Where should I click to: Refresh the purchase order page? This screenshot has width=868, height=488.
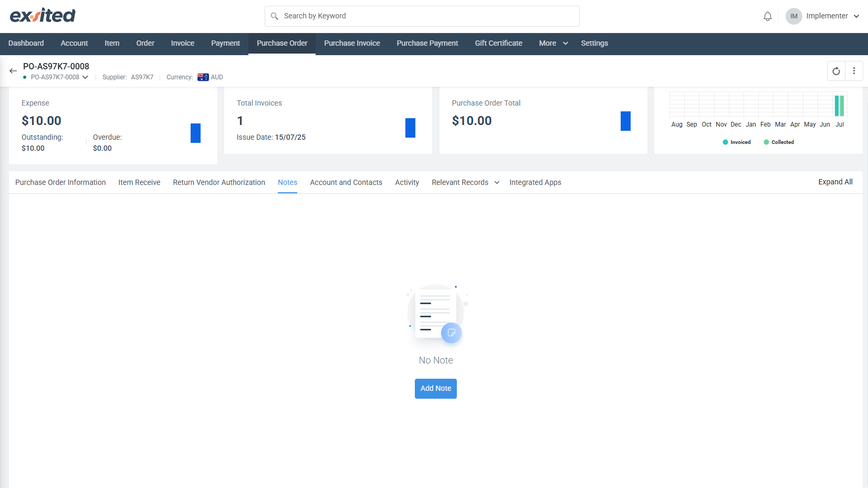click(x=836, y=71)
